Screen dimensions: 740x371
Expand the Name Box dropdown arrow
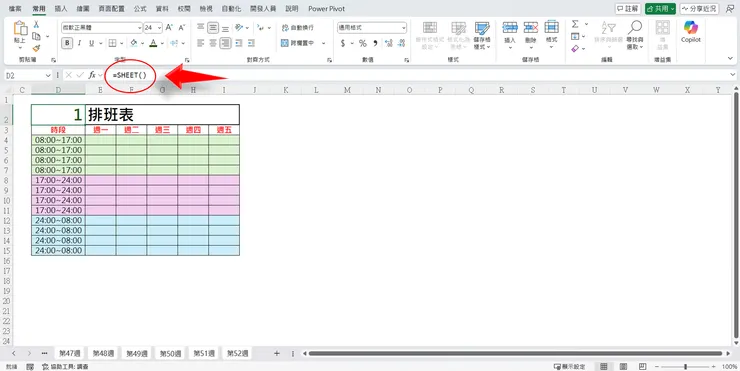(48, 75)
